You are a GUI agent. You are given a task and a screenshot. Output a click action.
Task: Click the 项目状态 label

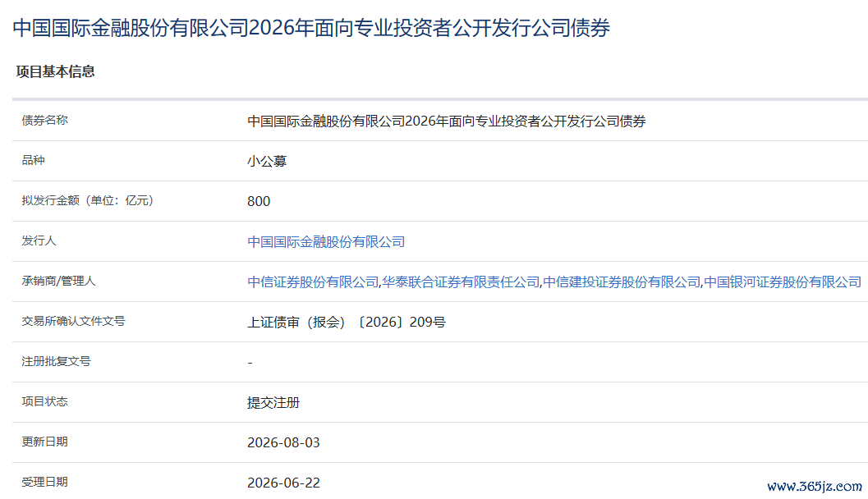pyautogui.click(x=45, y=401)
